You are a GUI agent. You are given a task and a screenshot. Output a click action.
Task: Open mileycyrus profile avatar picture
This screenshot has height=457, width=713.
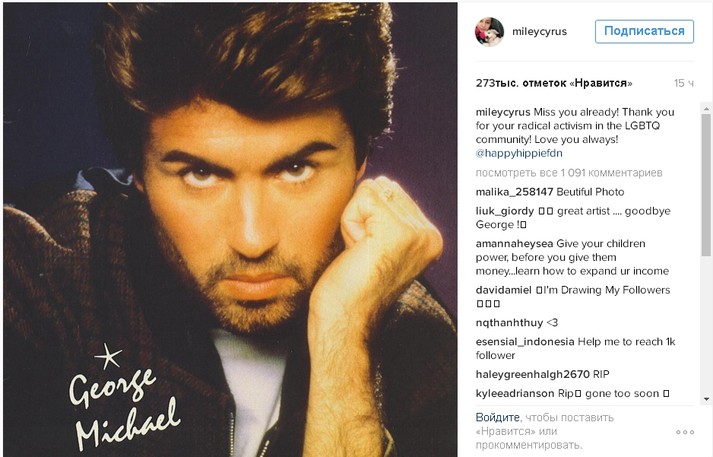[489, 31]
